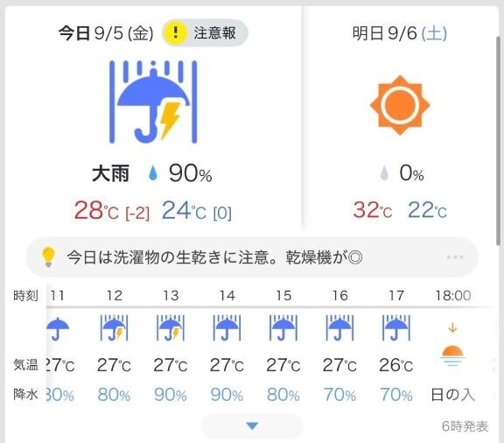The height and width of the screenshot is (443, 504).
Task: Click the vertical scrollbar on right edge
Action: tap(498, 141)
